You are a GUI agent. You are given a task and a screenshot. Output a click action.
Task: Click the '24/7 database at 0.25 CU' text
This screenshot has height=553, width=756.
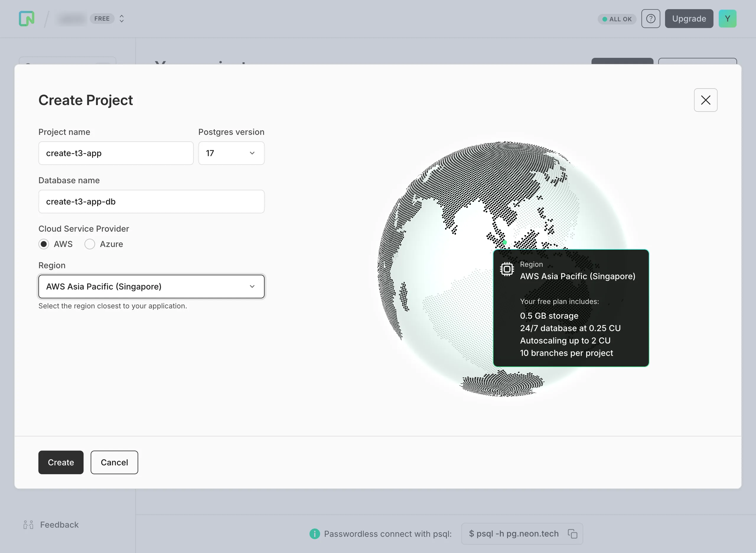pos(570,328)
